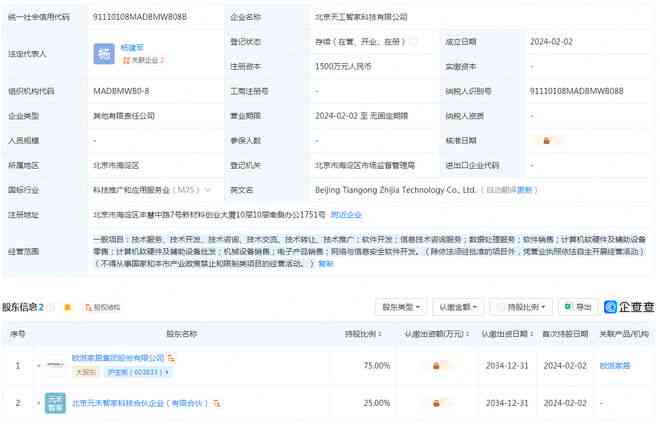Sort by the 持股比例 column header
Viewport: 660px width, 424px height.
point(363,334)
